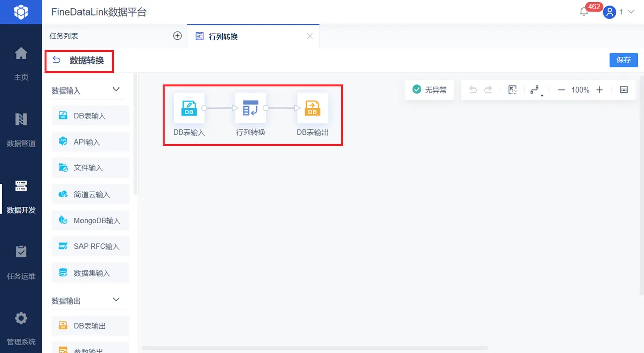Collapse the 数据输入 section
The image size is (644, 353).
pyautogui.click(x=116, y=90)
